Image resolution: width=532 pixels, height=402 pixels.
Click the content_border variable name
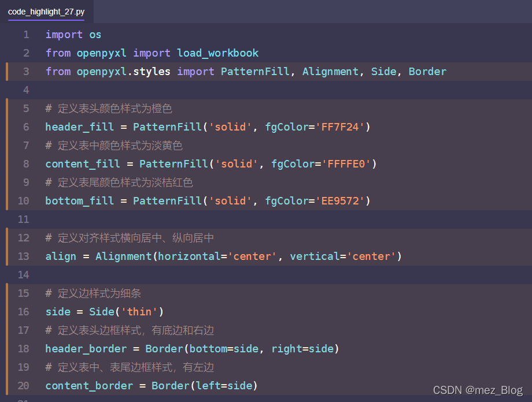[x=89, y=386]
